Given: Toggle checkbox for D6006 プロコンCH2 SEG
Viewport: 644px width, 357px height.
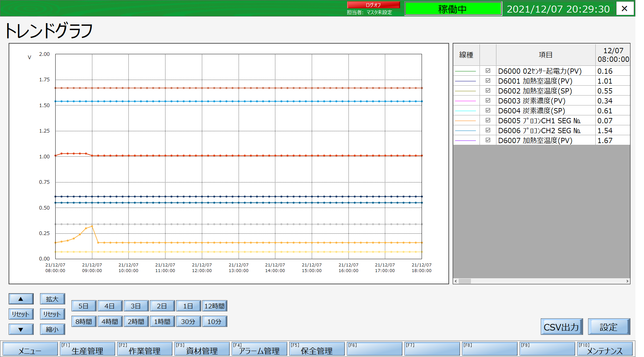Looking at the screenshot, I should click(x=488, y=130).
